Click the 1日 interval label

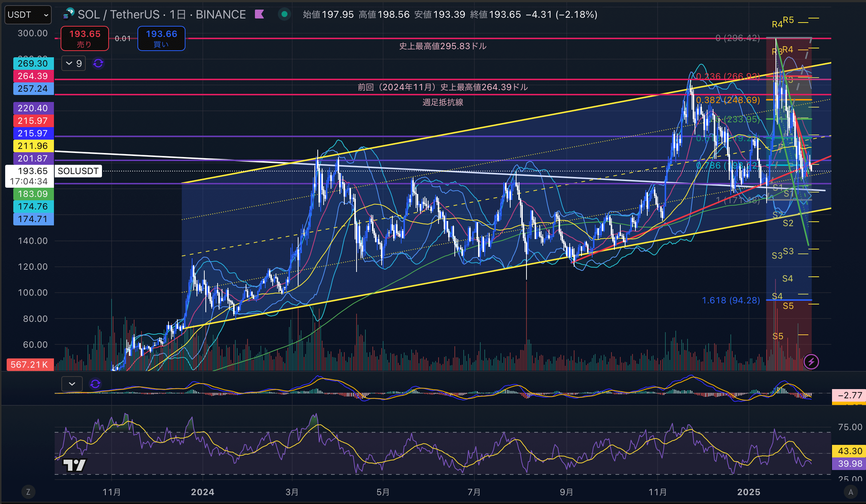coord(177,14)
